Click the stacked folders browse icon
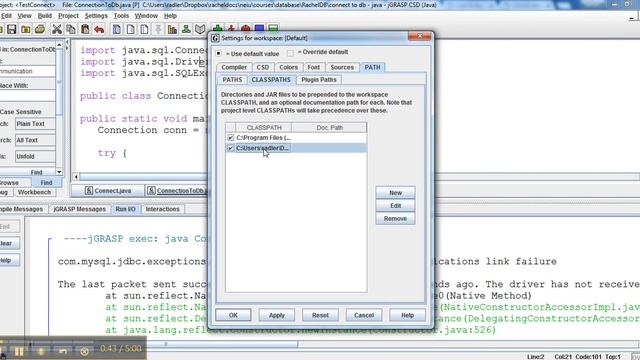Image resolution: width=640 pixels, height=360 pixels. click(40, 29)
